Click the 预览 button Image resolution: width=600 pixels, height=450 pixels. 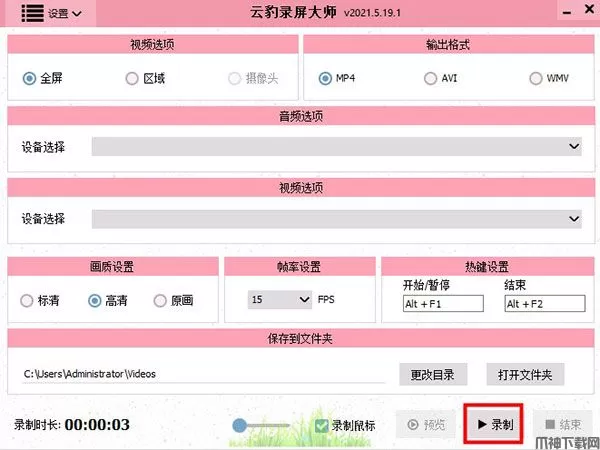[x=426, y=424]
